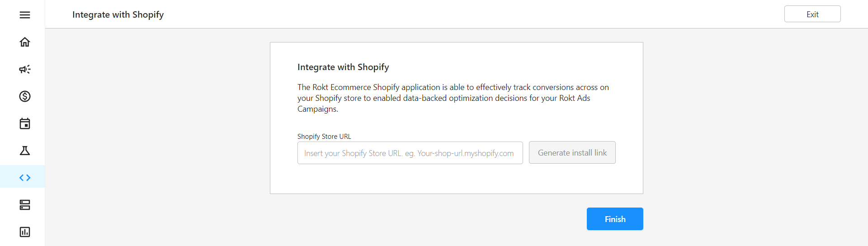Viewport: 868px width, 246px height.
Task: Click the card heading Integrate with Shopify
Action: (343, 67)
